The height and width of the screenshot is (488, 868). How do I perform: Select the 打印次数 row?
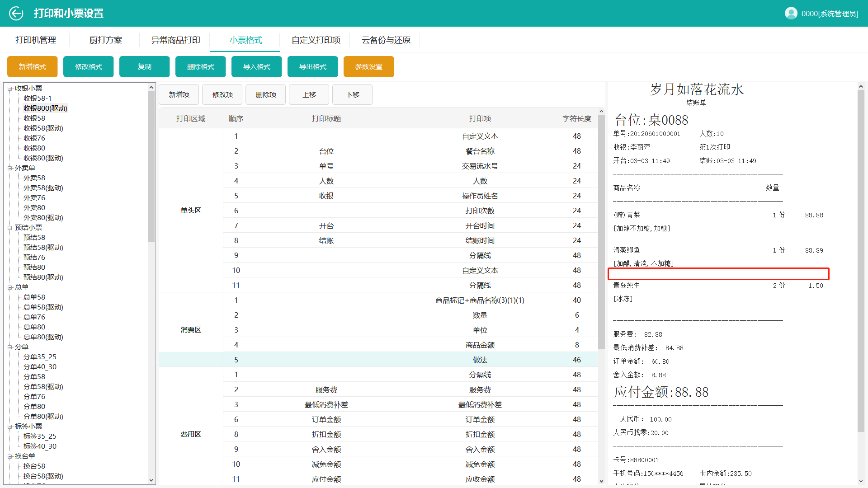tap(410, 211)
